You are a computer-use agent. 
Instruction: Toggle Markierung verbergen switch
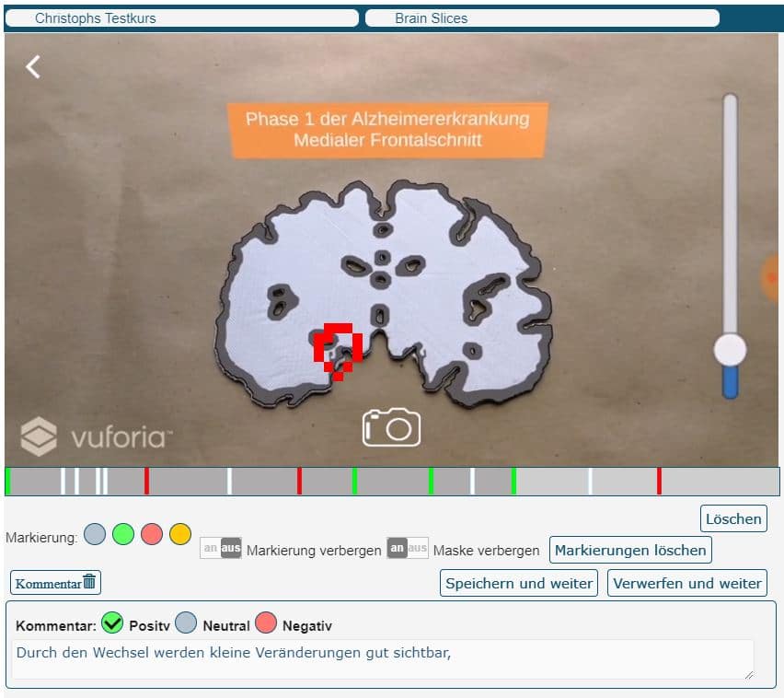(221, 548)
